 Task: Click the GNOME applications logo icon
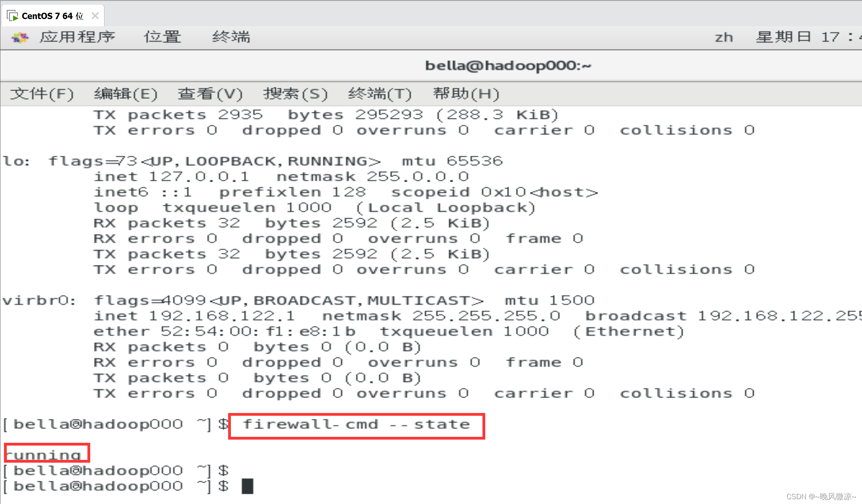coord(20,37)
